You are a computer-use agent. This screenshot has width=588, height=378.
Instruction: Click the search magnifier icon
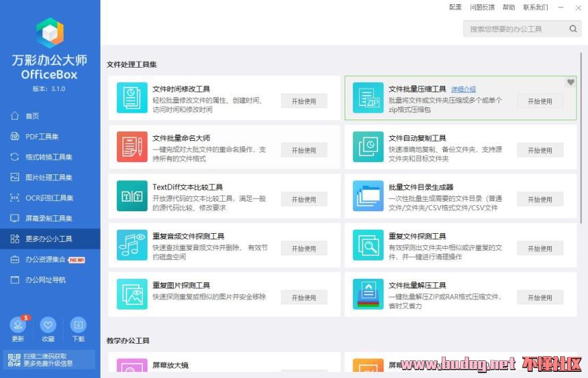coord(573,29)
